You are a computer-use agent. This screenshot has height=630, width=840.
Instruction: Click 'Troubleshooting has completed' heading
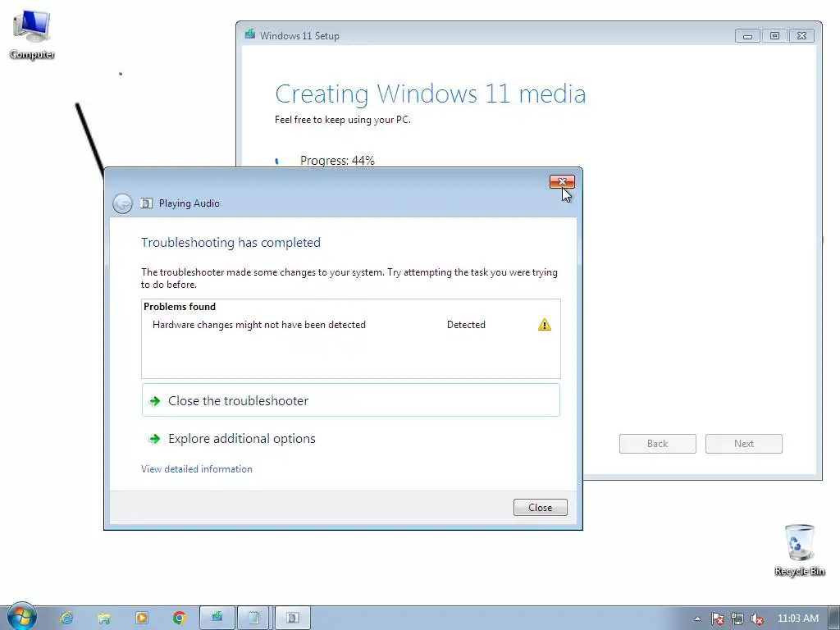click(231, 243)
